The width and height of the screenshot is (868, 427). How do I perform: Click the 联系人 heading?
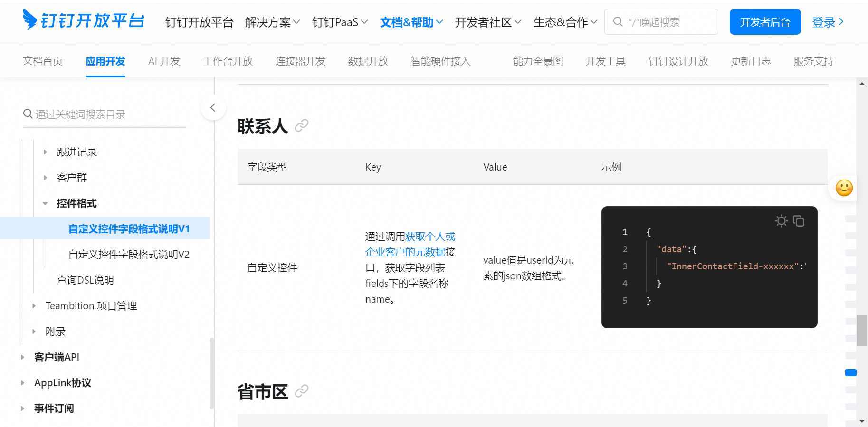click(263, 126)
